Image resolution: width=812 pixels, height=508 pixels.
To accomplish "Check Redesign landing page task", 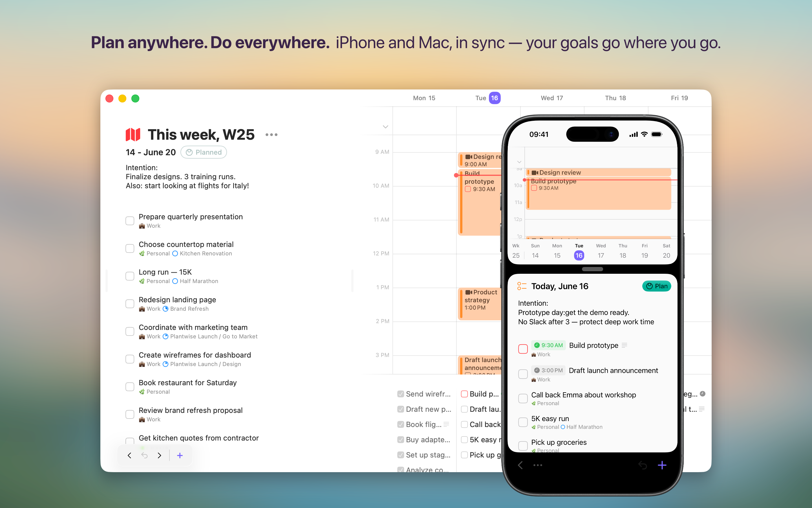I will point(130,304).
